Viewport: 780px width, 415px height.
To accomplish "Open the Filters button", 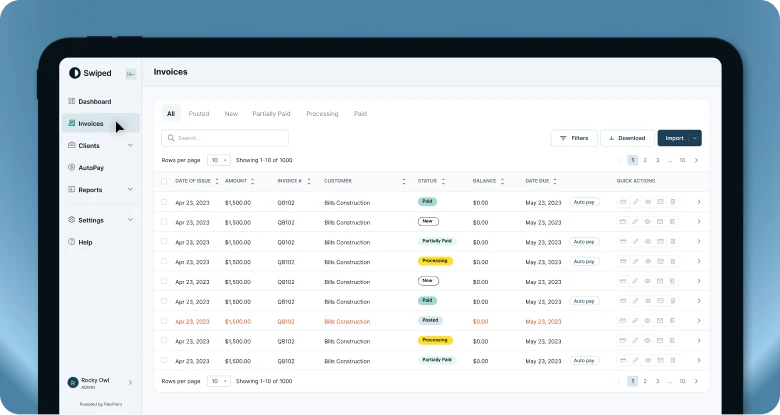I will pos(574,138).
